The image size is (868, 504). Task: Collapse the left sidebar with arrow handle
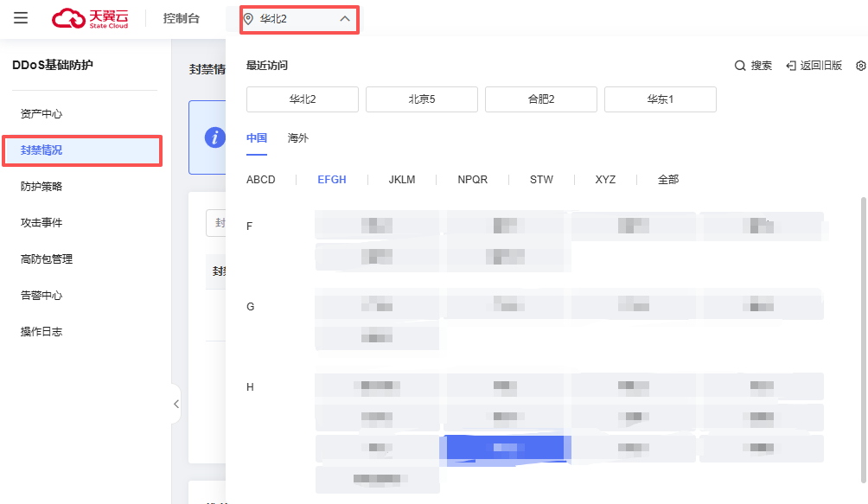[x=176, y=404]
